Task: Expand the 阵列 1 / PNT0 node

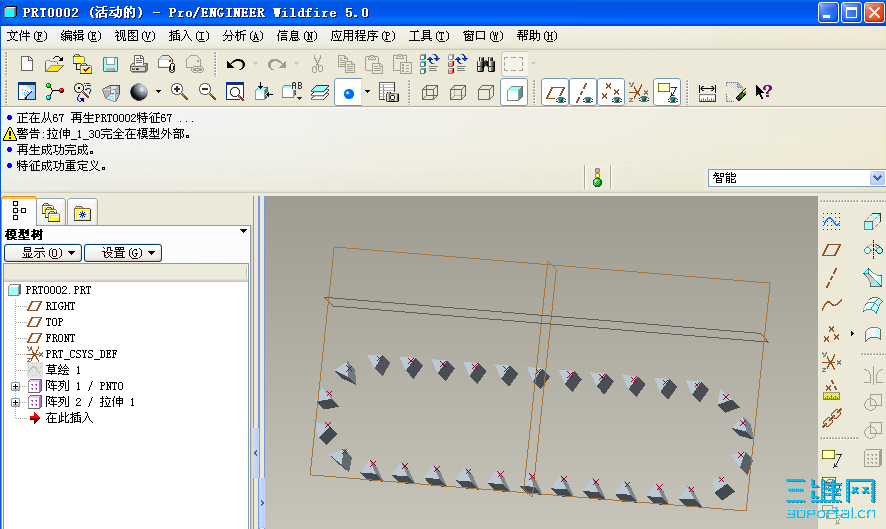Action: (15, 387)
